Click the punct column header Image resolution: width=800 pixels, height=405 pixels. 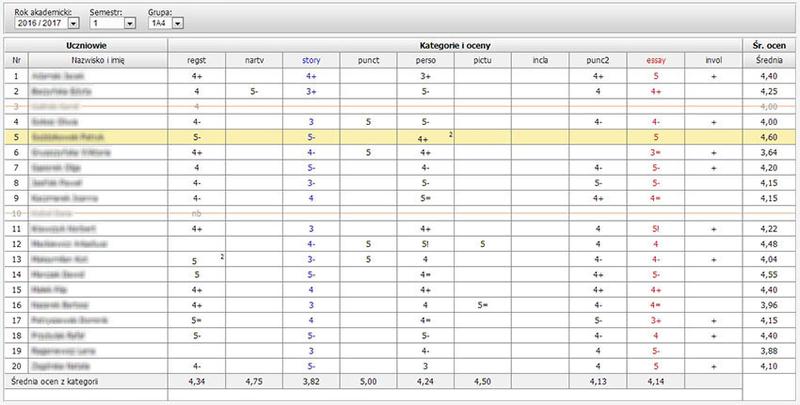pyautogui.click(x=368, y=61)
